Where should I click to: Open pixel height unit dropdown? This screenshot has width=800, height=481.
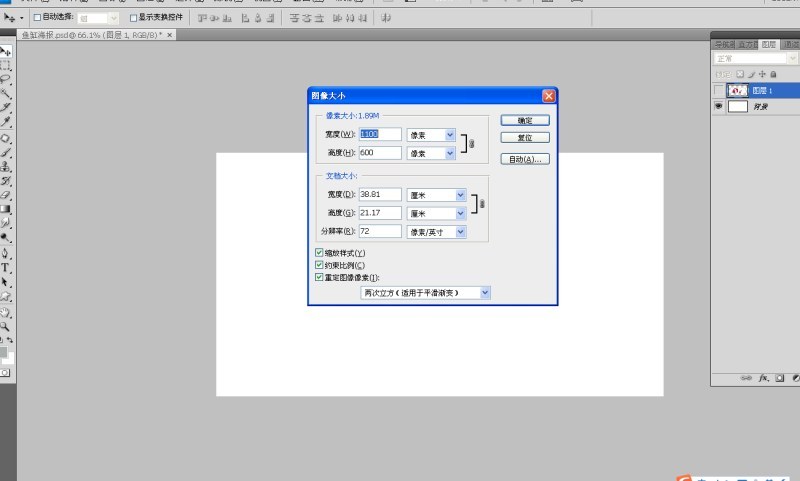tap(450, 153)
